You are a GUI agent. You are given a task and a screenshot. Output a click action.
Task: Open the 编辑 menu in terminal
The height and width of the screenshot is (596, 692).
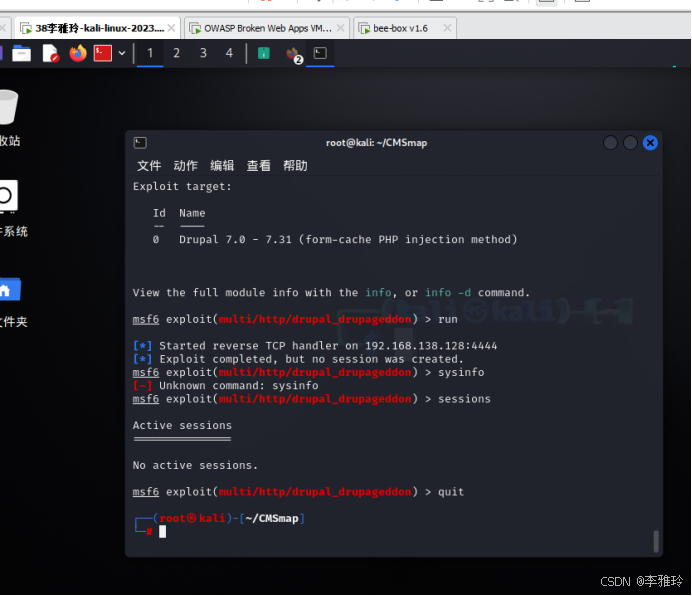222,166
